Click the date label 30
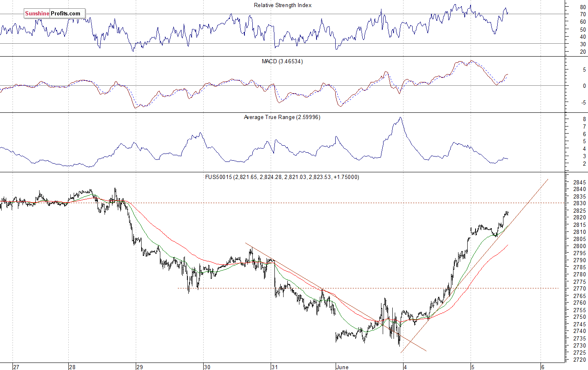Viewport: 588px width, 370px height. click(207, 367)
